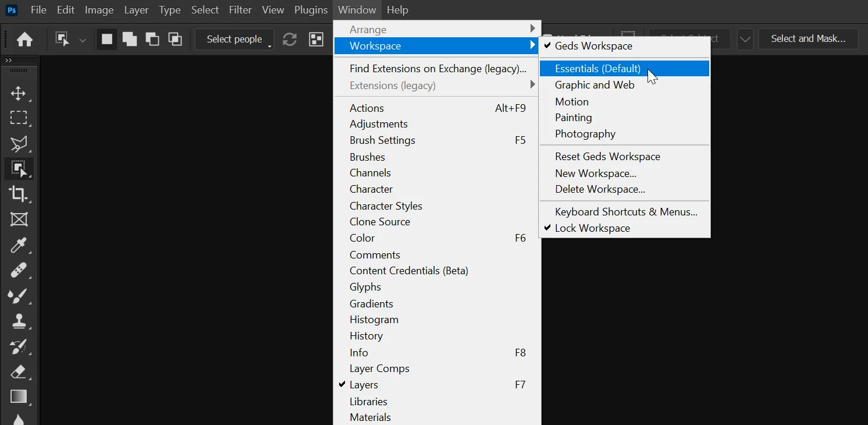Select the Eyedropper tool

tap(19, 245)
